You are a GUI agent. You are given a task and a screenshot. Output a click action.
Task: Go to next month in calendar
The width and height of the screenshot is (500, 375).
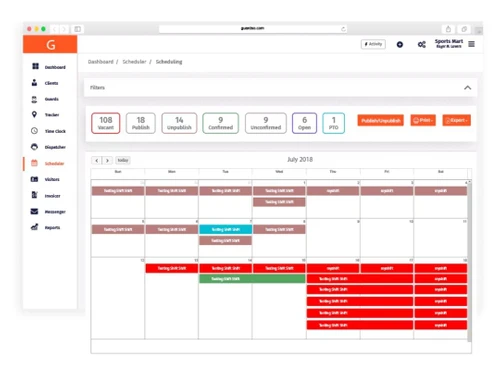pos(107,160)
